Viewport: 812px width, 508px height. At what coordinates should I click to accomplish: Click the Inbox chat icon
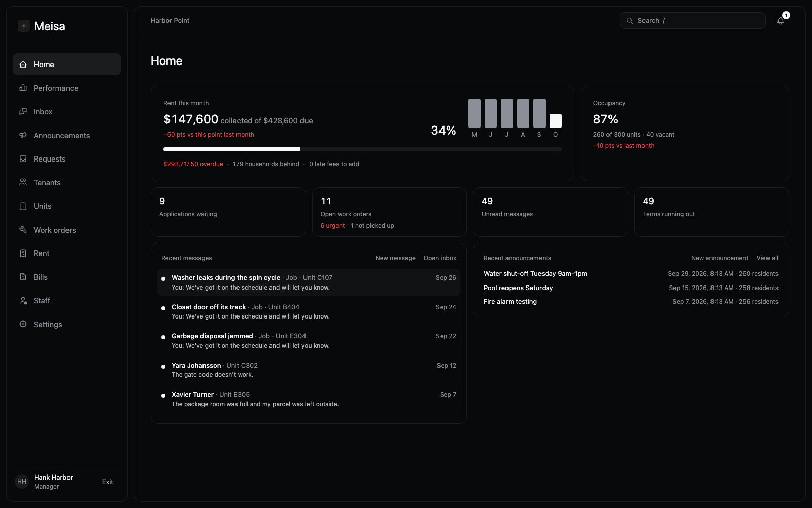click(23, 112)
